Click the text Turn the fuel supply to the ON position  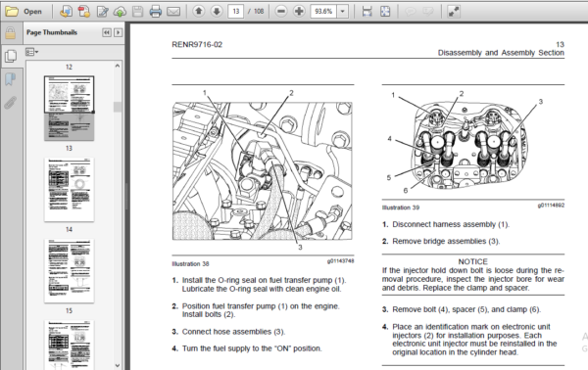252,348
